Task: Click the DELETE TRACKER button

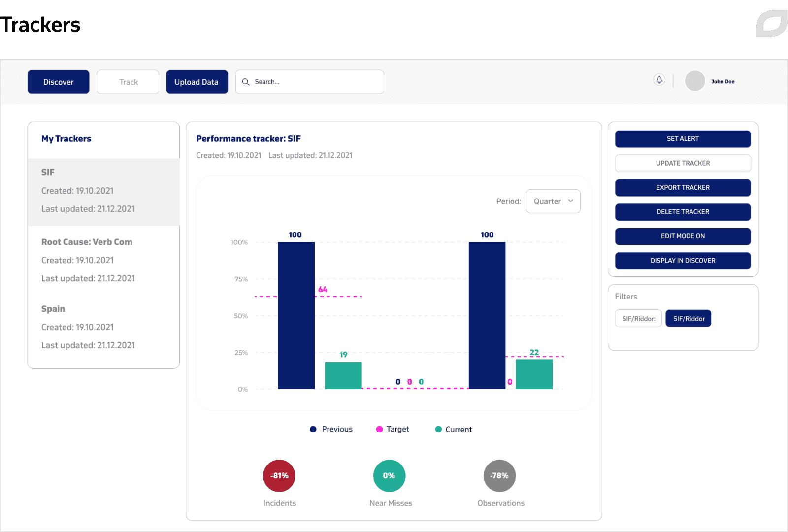Action: pos(683,212)
